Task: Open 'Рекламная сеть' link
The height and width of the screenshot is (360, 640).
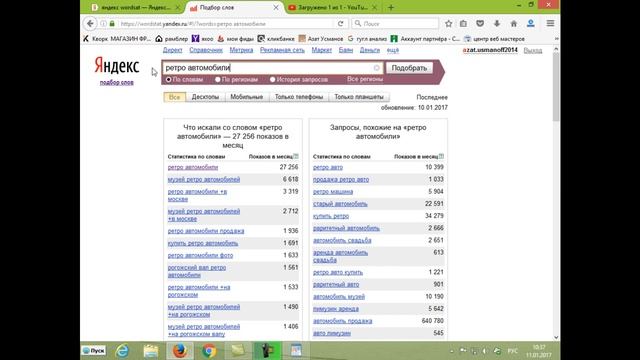Action: click(282, 50)
